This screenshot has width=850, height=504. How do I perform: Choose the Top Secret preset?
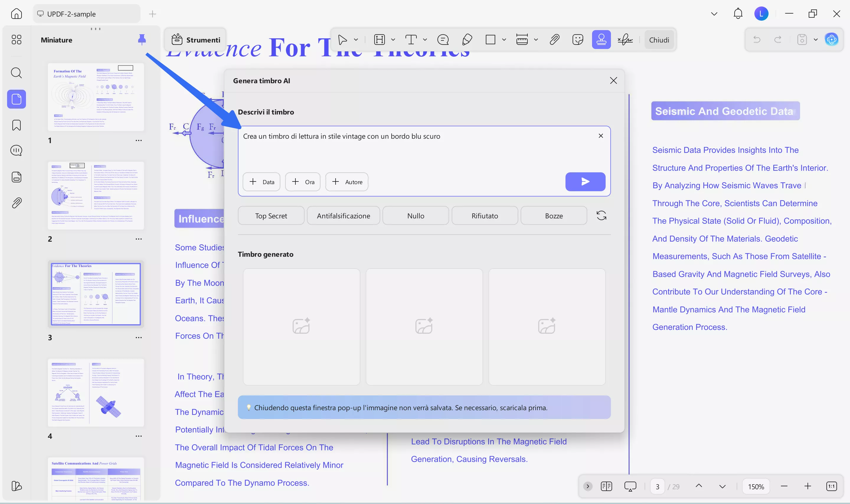click(x=271, y=216)
